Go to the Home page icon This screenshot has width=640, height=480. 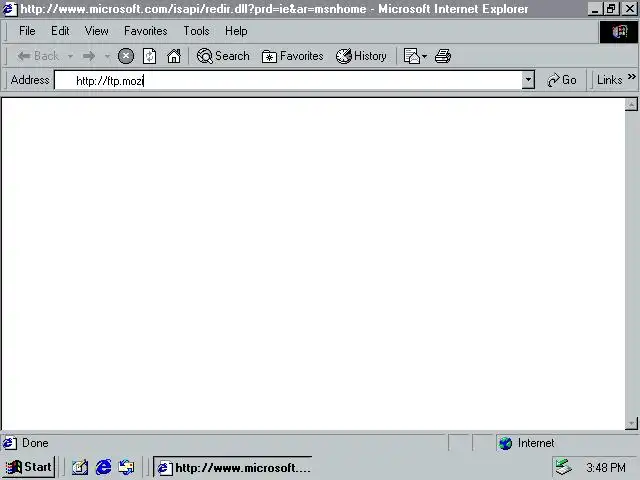[x=173, y=56]
